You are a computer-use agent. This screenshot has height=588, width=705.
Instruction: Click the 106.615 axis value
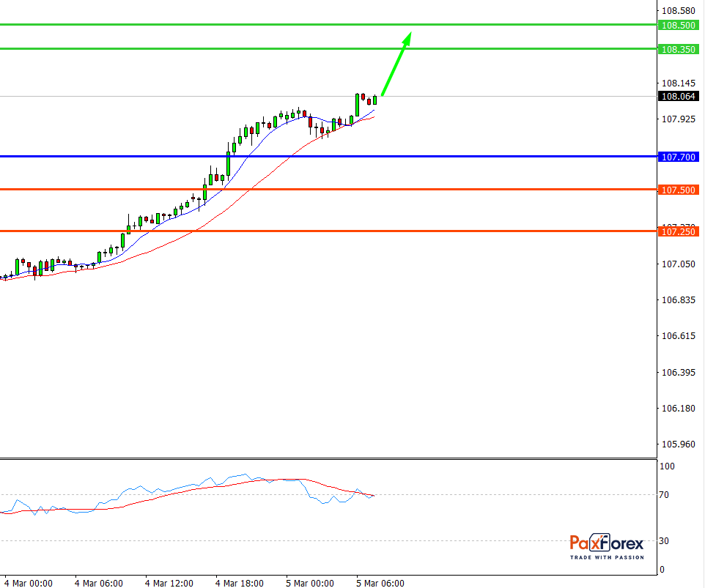pyautogui.click(x=679, y=336)
